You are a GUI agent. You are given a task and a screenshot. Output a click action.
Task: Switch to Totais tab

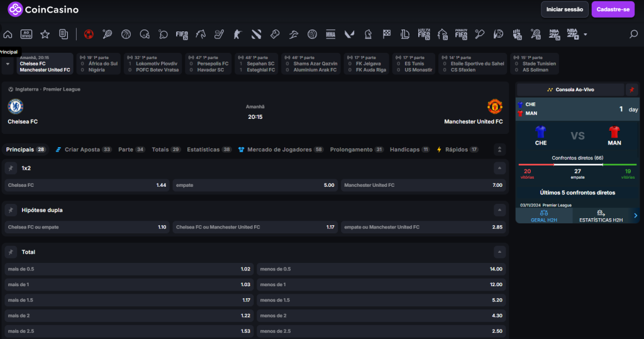click(166, 150)
